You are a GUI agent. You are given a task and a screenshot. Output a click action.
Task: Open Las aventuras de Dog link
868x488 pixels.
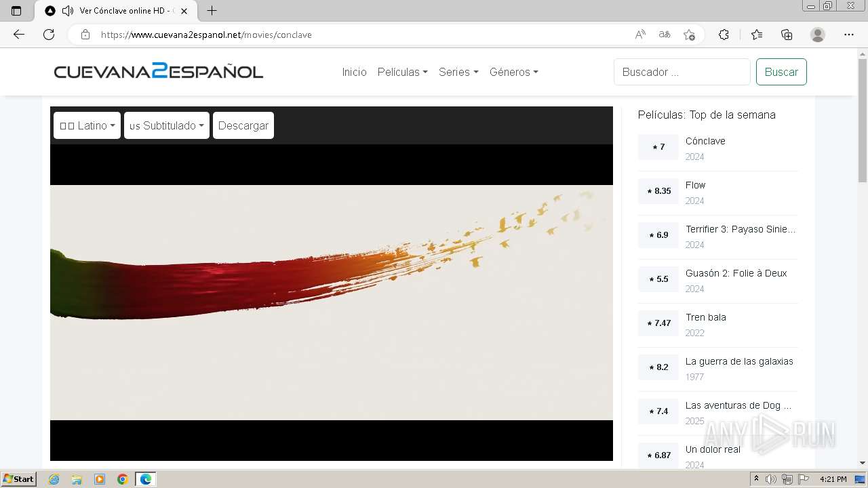click(738, 405)
